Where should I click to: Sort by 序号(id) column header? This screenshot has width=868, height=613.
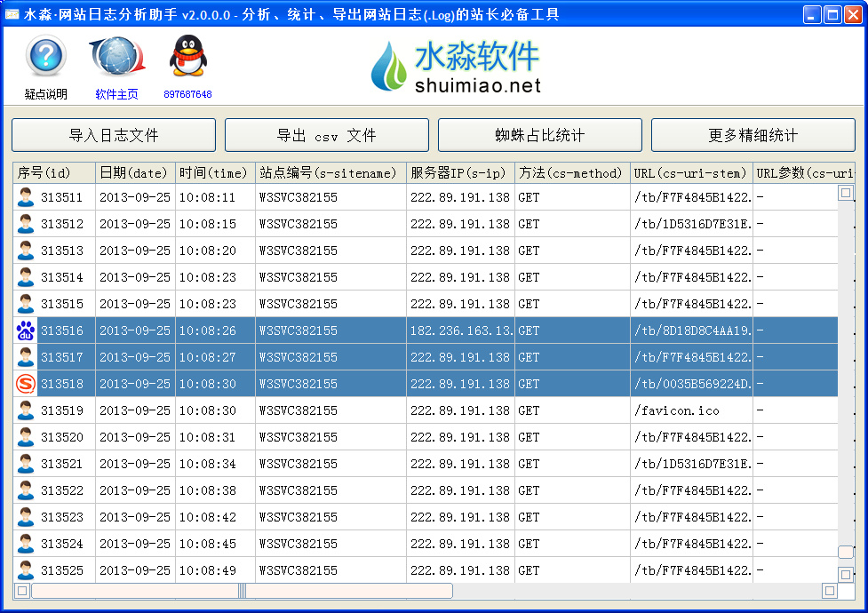pyautogui.click(x=54, y=172)
